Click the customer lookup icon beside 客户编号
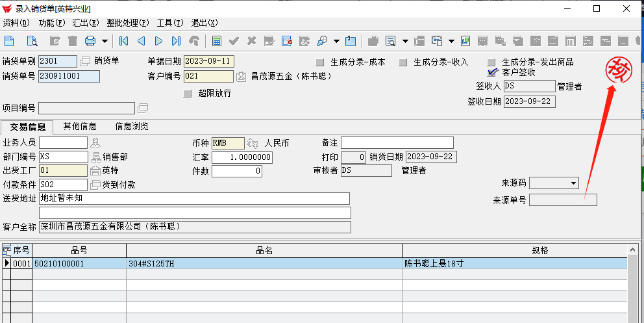 pyautogui.click(x=241, y=77)
